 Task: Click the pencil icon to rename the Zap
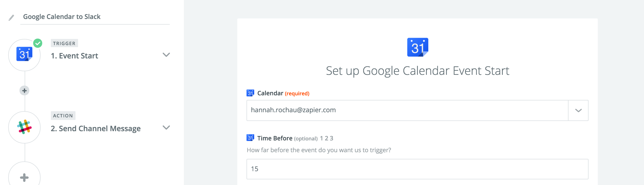tap(11, 18)
